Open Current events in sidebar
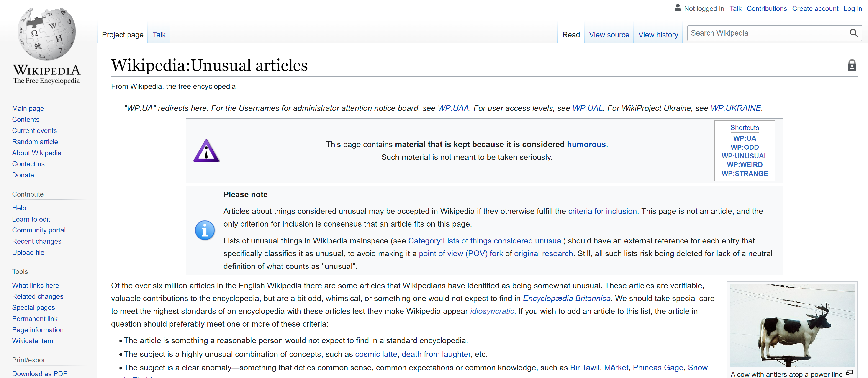This screenshot has height=378, width=868. coord(34,131)
